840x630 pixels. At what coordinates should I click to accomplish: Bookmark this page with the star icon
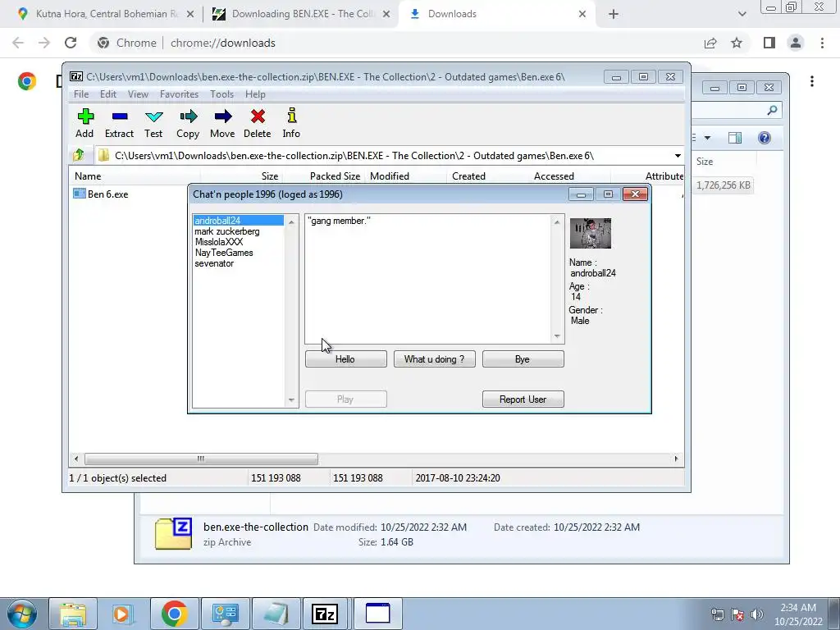pyautogui.click(x=737, y=43)
